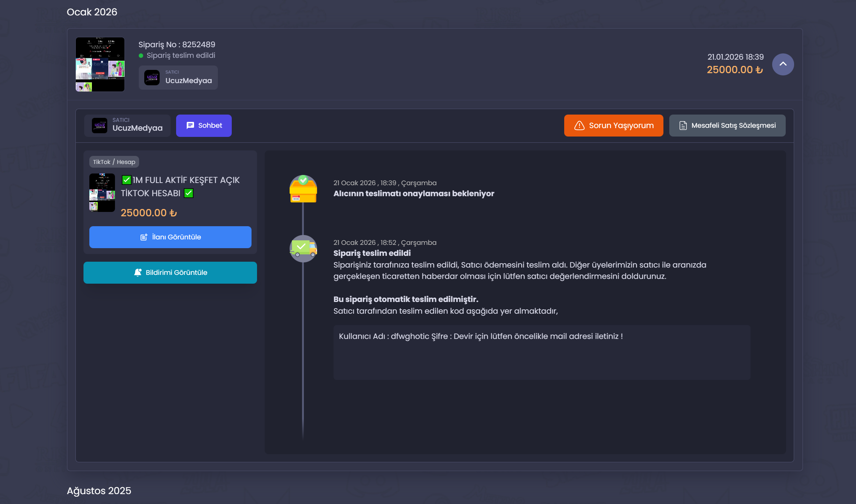Click the document icon on Mesafeli Satış Sözleşmesi
This screenshot has height=504, width=856.
coord(683,126)
